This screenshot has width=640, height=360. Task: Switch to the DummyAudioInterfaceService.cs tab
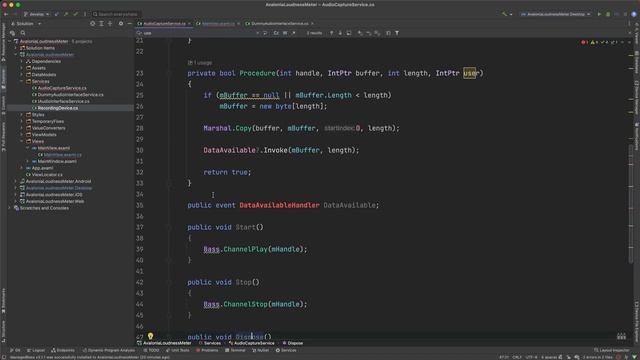tap(280, 24)
